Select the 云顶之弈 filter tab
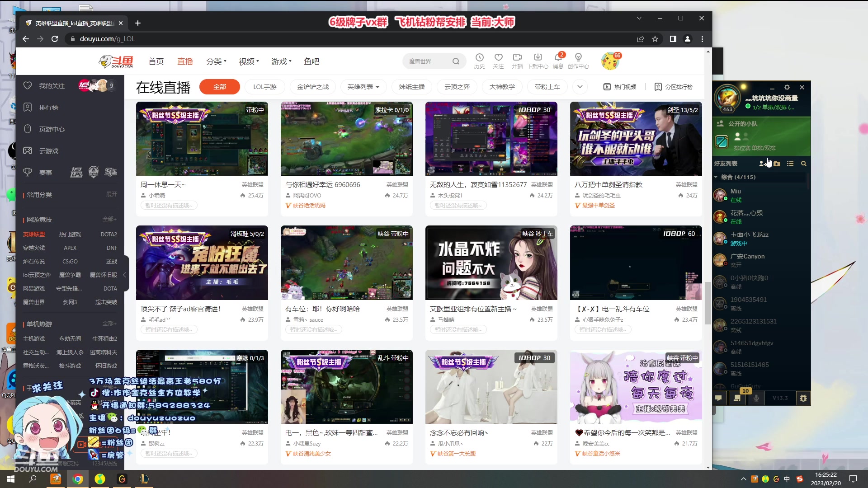Image resolution: width=868 pixels, height=488 pixels. 457,87
